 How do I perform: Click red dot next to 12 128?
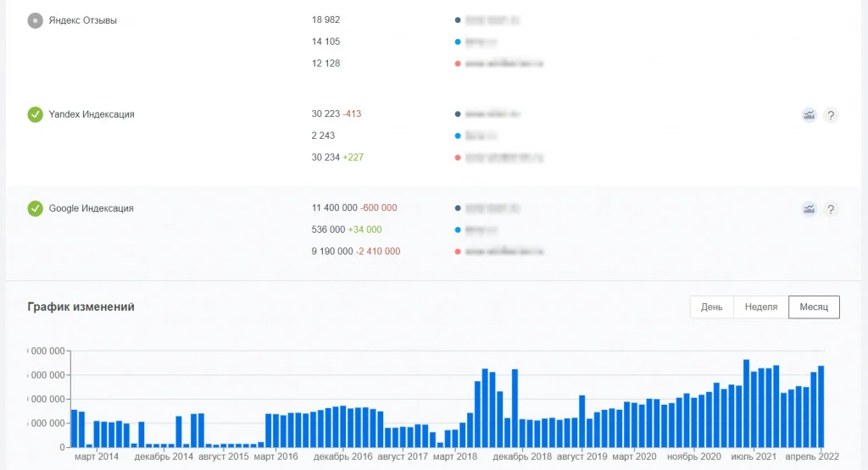pyautogui.click(x=458, y=64)
